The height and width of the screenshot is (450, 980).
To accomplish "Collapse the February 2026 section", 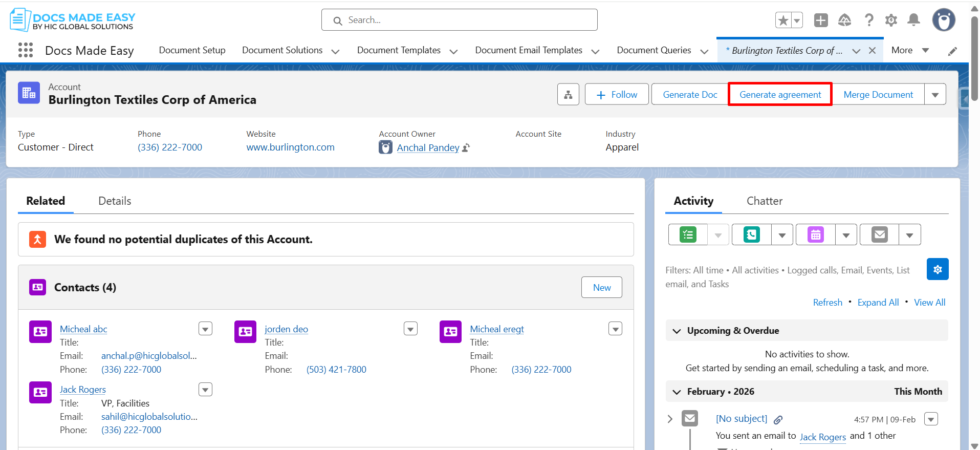I will pos(677,392).
